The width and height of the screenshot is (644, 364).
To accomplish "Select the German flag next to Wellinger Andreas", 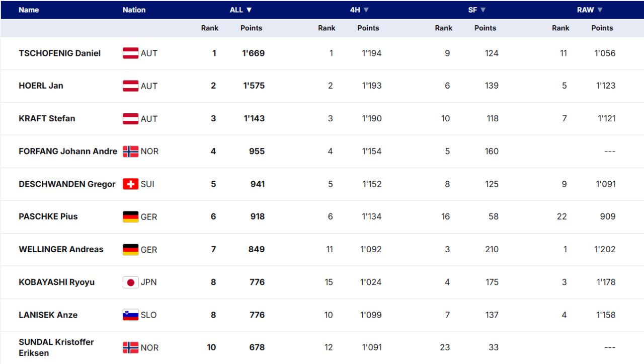I will [x=130, y=249].
